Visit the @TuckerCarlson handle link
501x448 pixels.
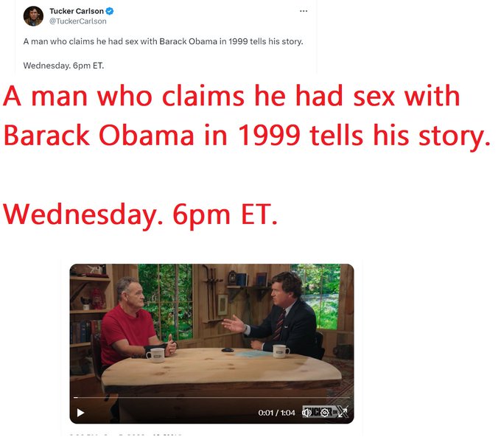[77, 21]
